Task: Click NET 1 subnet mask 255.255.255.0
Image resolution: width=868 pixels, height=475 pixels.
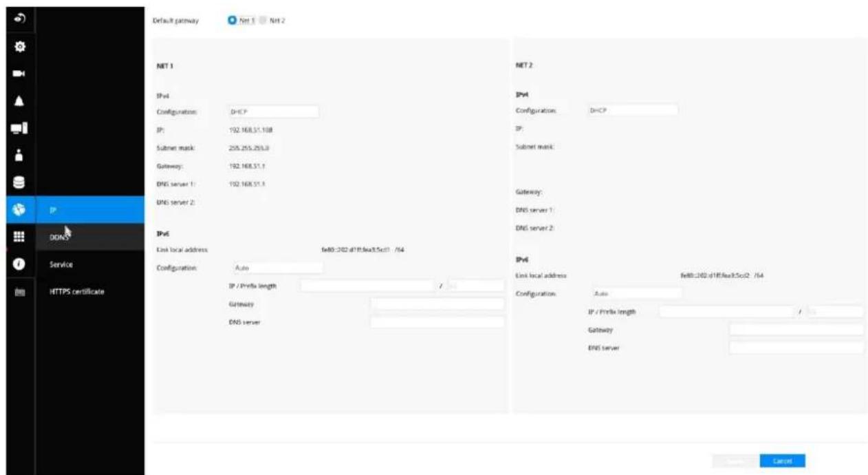Action: pyautogui.click(x=249, y=147)
